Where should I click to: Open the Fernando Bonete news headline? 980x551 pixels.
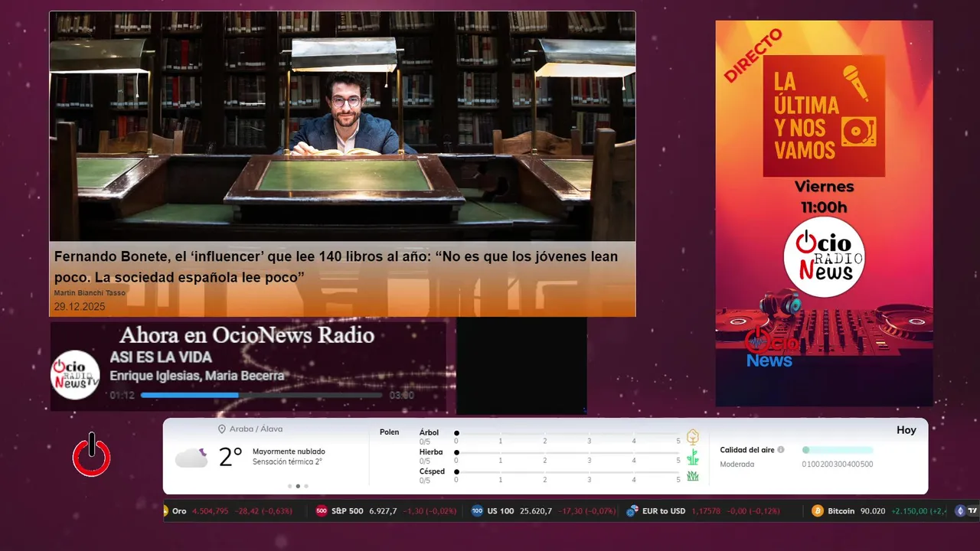coord(336,266)
